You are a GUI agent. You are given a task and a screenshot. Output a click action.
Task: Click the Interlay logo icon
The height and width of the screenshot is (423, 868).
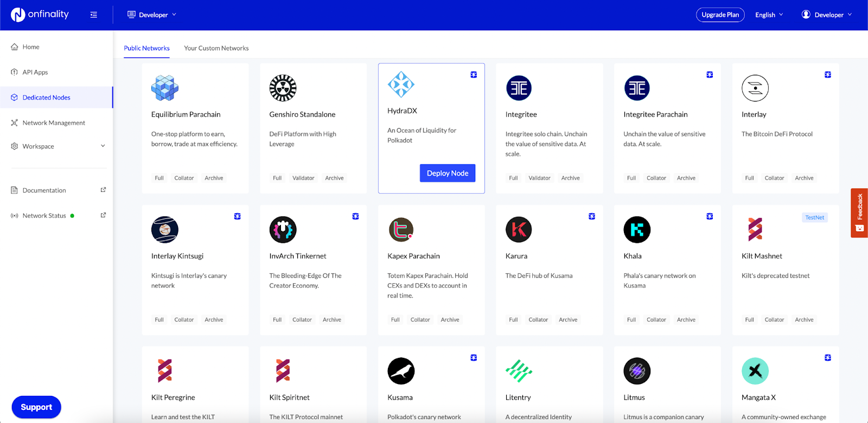[755, 88]
